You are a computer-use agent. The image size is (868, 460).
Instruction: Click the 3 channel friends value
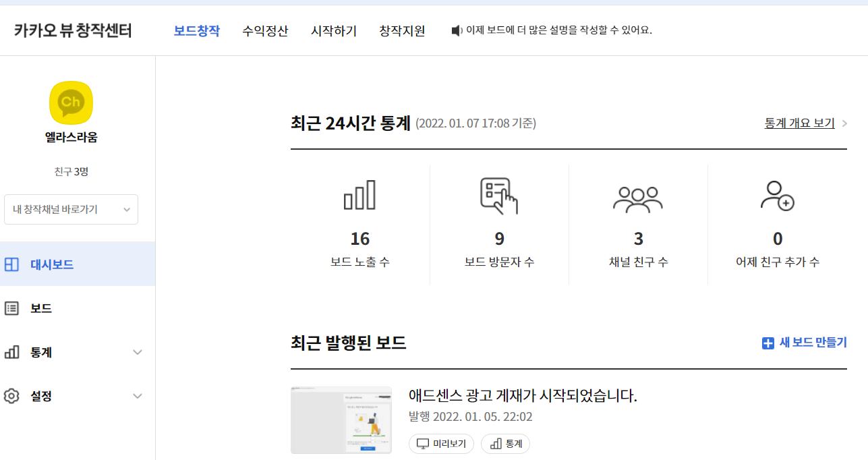[x=639, y=239]
